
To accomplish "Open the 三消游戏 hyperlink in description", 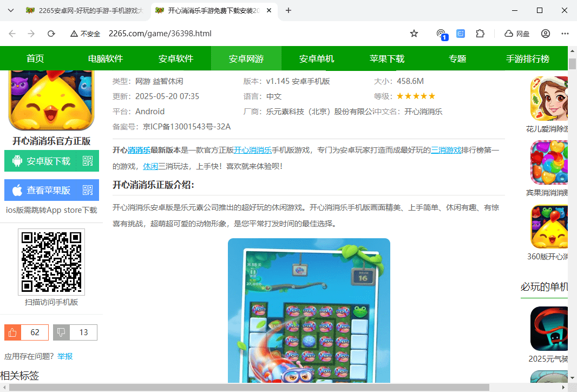I will click(446, 150).
